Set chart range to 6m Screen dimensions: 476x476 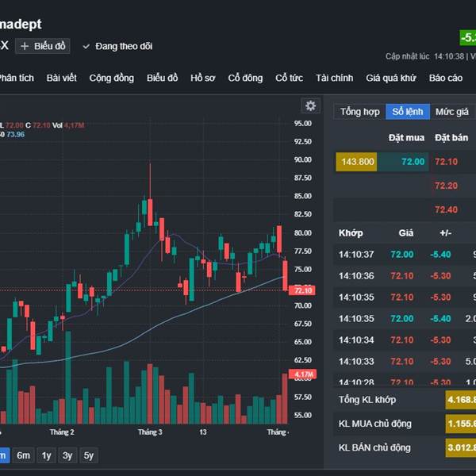click(24, 455)
